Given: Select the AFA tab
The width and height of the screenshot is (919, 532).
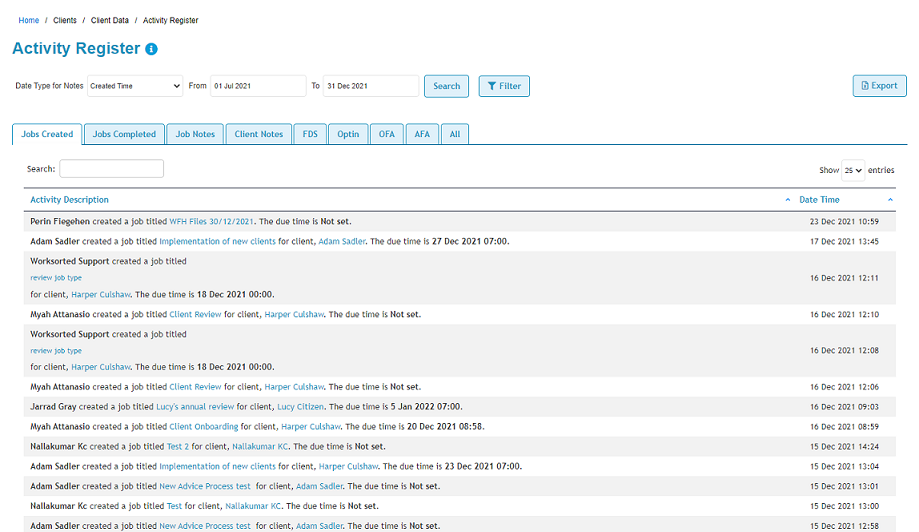Looking at the screenshot, I should click(422, 134).
